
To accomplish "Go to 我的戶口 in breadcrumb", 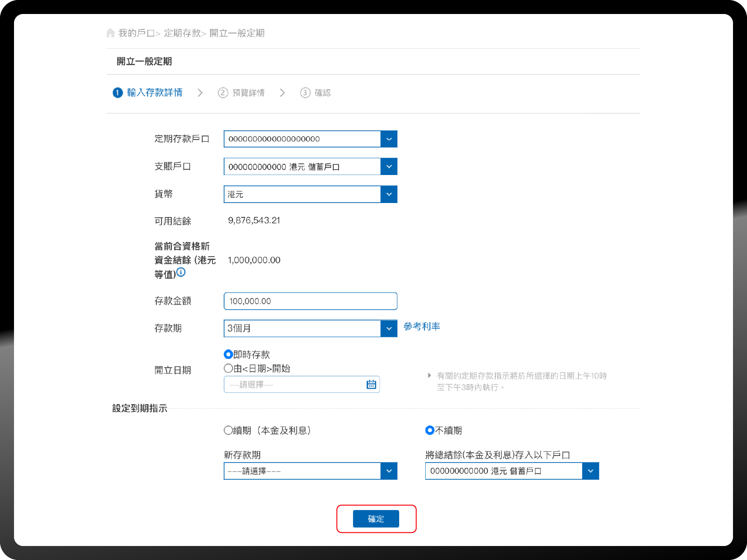I will click(x=136, y=33).
